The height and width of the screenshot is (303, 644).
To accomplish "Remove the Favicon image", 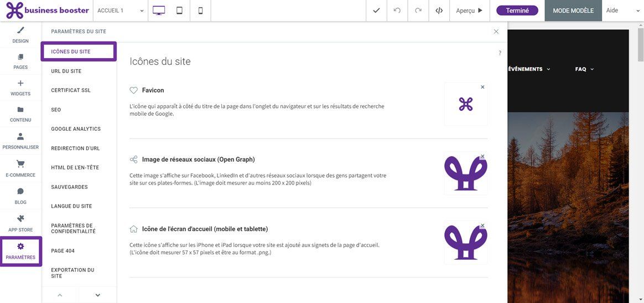I will pyautogui.click(x=482, y=87).
